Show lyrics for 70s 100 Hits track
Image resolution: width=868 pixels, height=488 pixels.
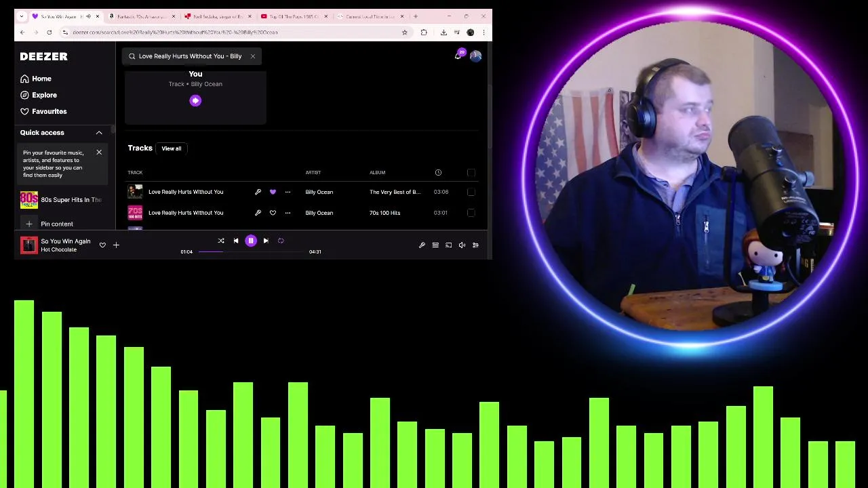pyautogui.click(x=258, y=213)
